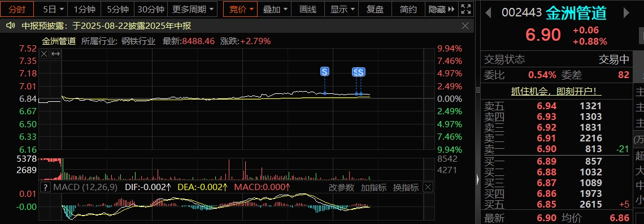Click the 委差 value 82
The height and width of the screenshot is (224, 644).
(624, 75)
